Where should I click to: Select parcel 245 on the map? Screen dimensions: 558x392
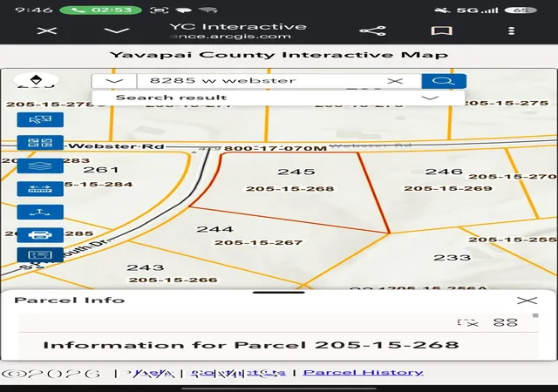(x=296, y=172)
